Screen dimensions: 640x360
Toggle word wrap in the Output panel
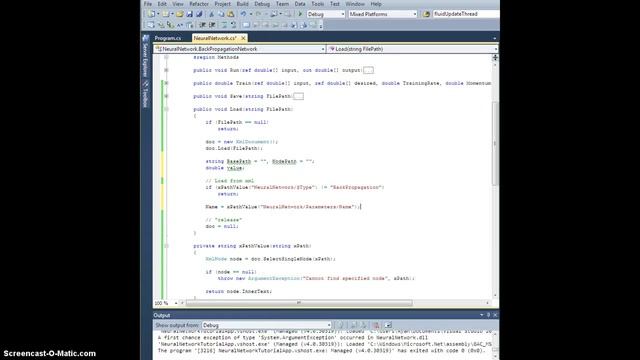(x=388, y=325)
